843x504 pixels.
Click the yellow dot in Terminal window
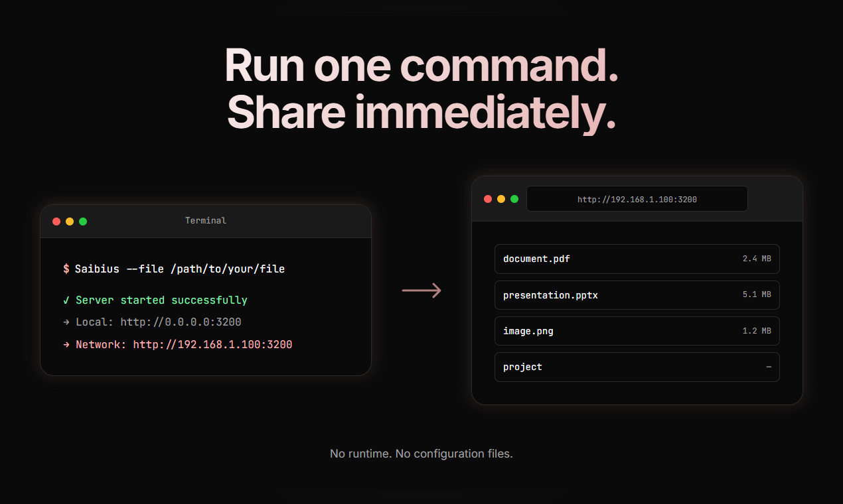70,221
